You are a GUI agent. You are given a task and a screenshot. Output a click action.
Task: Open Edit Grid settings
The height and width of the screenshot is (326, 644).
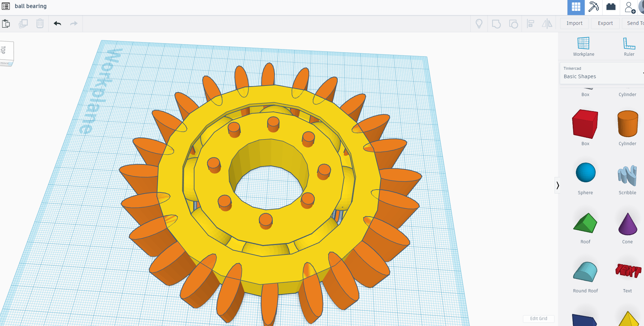[538, 319]
